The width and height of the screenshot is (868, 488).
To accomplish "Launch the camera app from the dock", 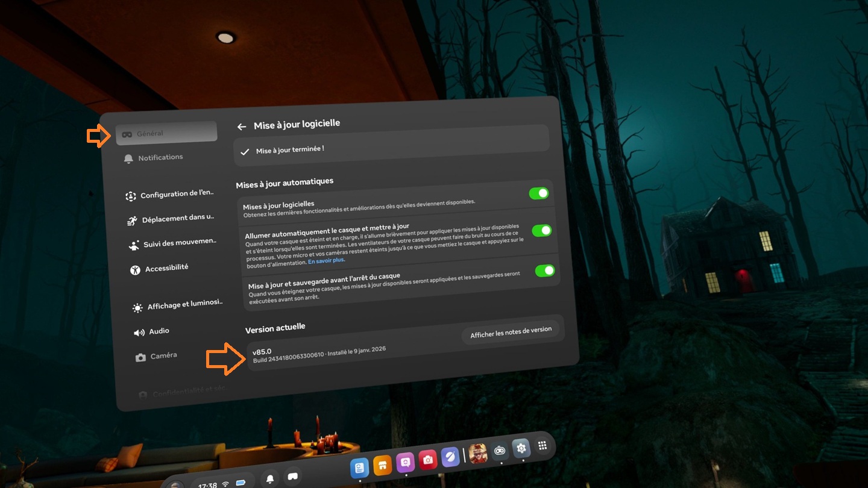I will pyautogui.click(x=427, y=459).
